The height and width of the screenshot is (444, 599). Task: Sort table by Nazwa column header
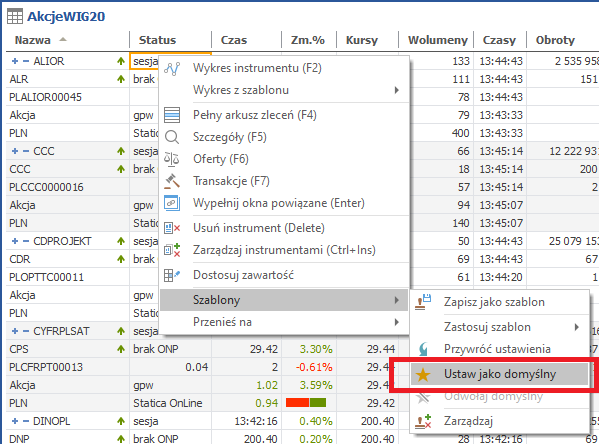click(x=32, y=40)
